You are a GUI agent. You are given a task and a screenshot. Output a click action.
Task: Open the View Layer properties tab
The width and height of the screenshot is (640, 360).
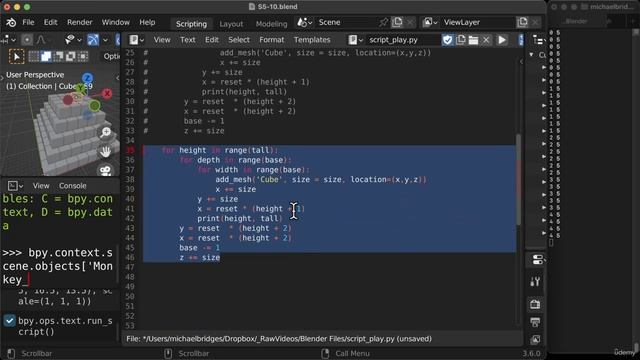(x=535, y=339)
